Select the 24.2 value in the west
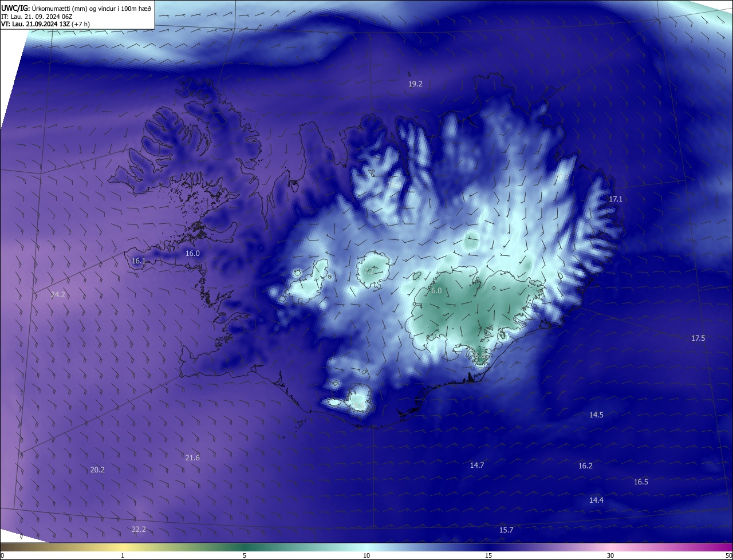 coord(58,294)
